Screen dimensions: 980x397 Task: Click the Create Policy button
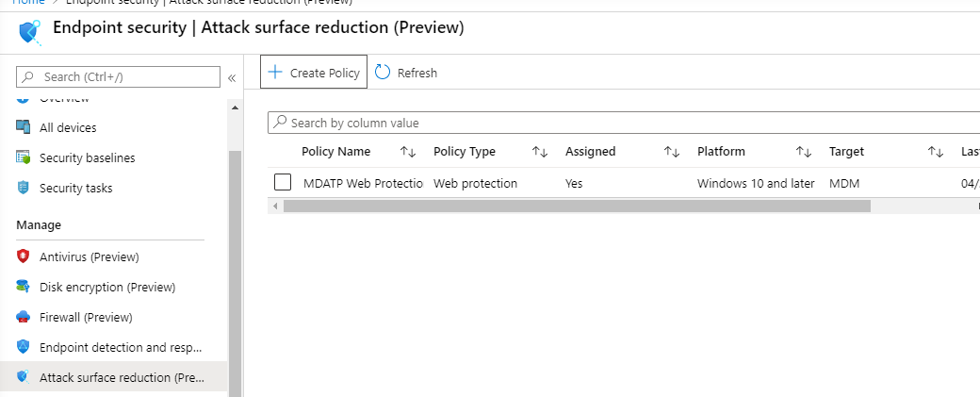pyautogui.click(x=314, y=73)
